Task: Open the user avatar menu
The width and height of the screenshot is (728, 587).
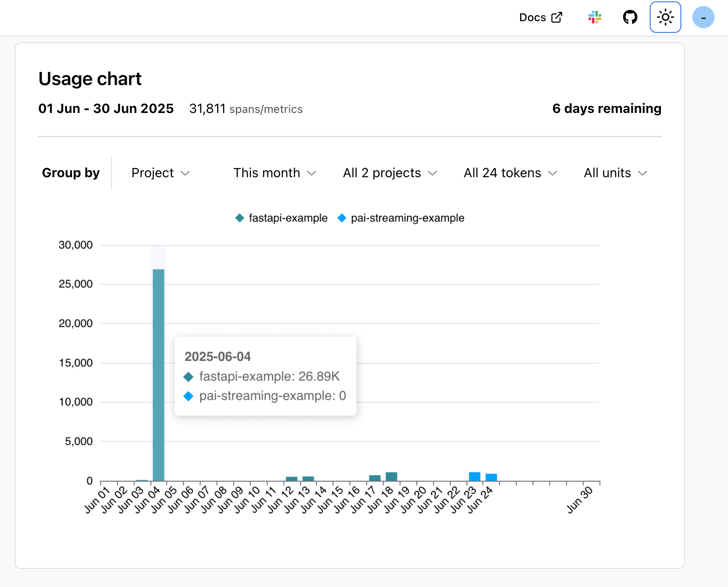Action: (703, 17)
